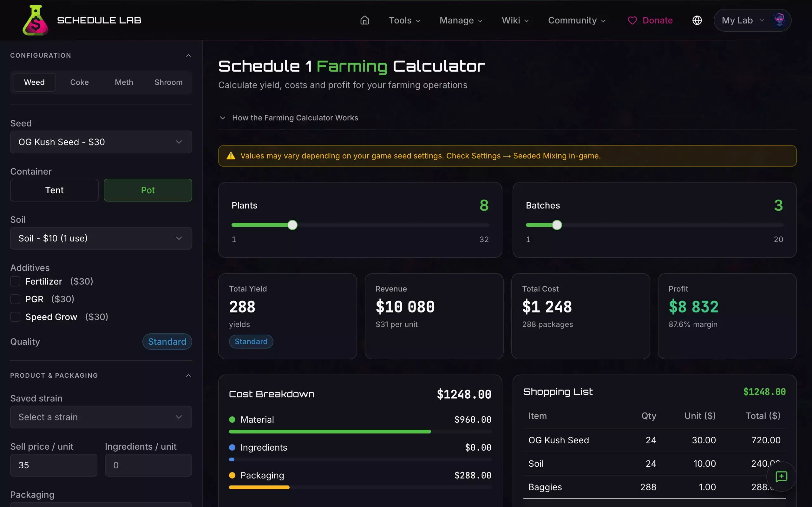The width and height of the screenshot is (812, 507).
Task: Click the profile avatar in My Lab
Action: (779, 20)
